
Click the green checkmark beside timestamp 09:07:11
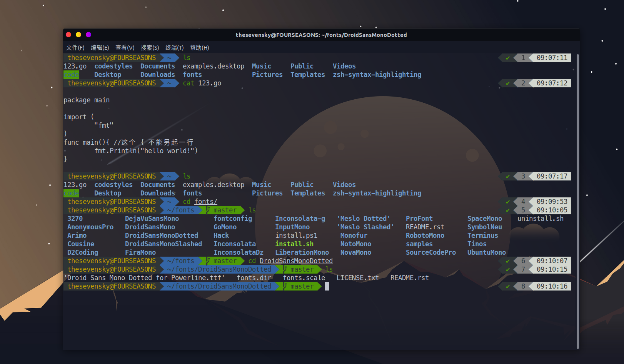click(508, 58)
